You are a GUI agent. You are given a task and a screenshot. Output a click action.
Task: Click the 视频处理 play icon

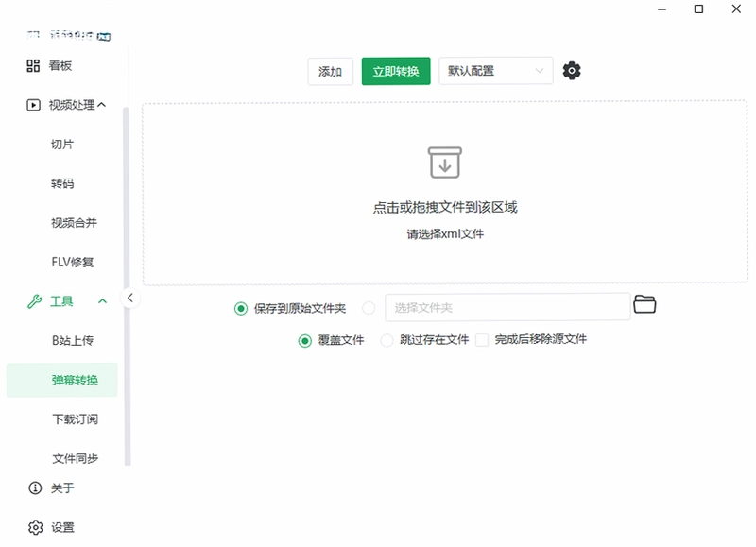pos(33,105)
